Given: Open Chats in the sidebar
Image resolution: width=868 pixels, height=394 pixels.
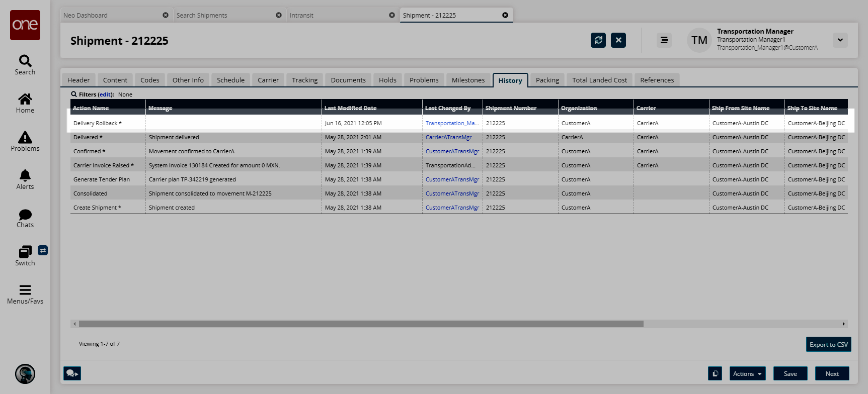Looking at the screenshot, I should [x=25, y=218].
